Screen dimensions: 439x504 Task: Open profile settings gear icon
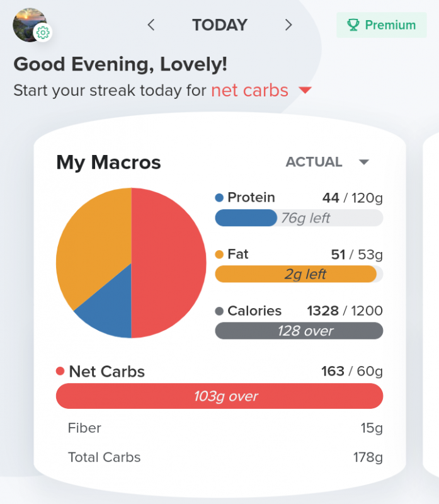[x=43, y=33]
